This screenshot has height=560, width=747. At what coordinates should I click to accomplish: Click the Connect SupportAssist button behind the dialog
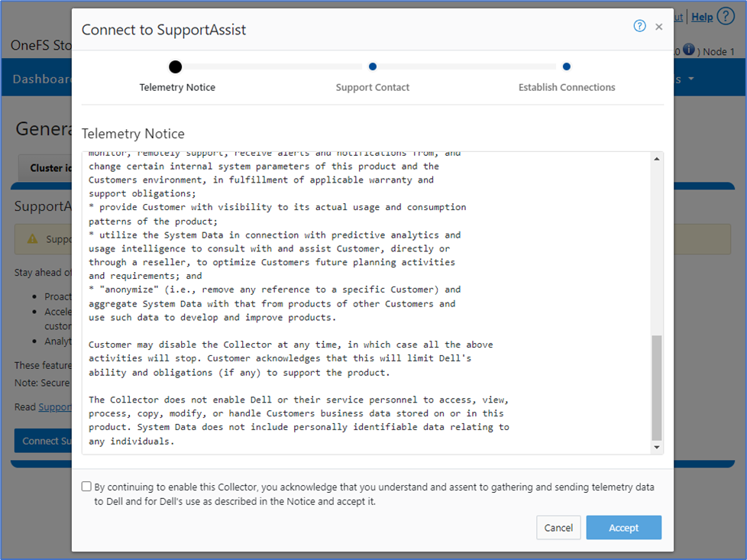tap(42, 441)
